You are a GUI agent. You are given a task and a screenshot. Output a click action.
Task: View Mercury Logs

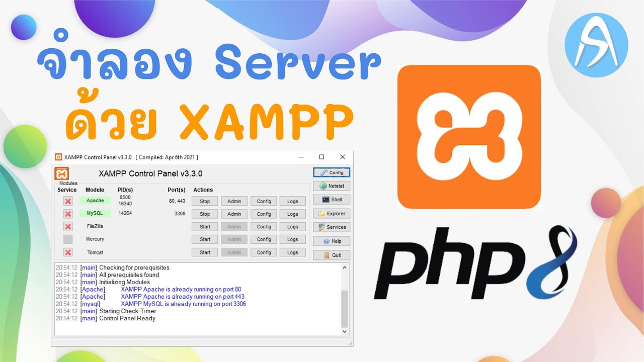coord(293,239)
